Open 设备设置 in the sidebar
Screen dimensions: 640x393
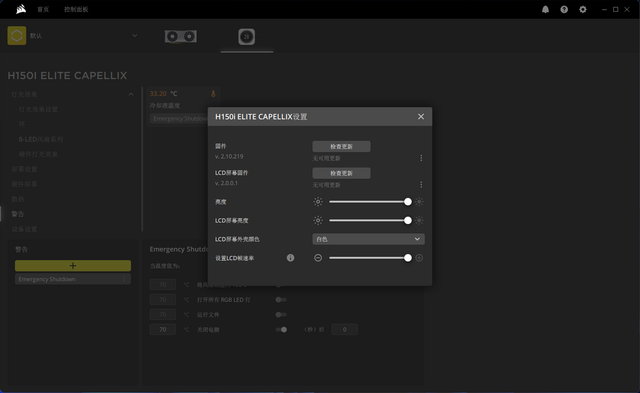[x=24, y=229]
